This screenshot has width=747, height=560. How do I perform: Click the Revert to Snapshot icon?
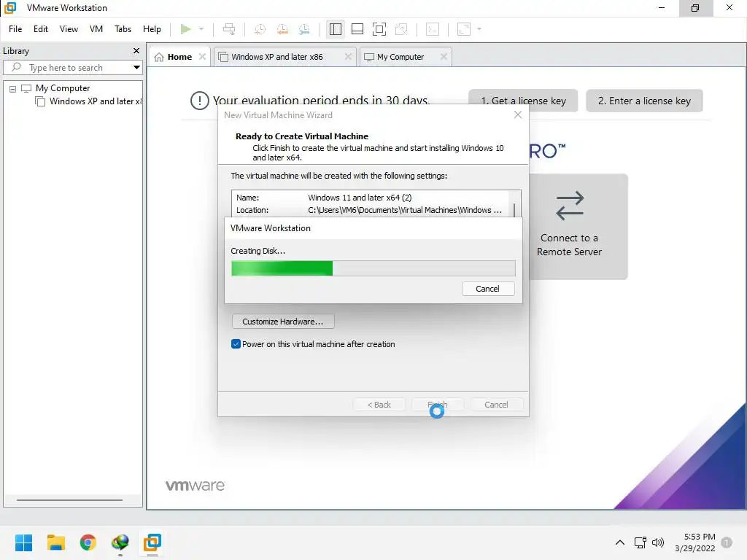point(282,29)
